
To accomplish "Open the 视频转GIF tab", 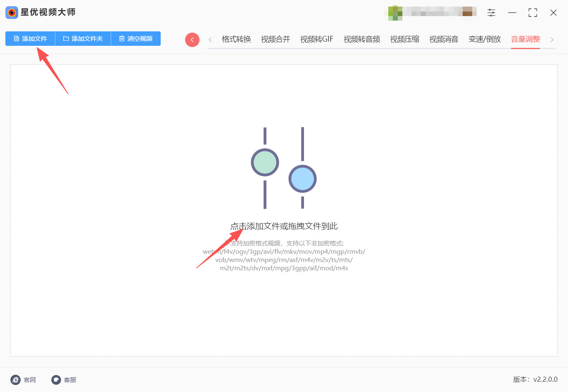I will coord(317,39).
